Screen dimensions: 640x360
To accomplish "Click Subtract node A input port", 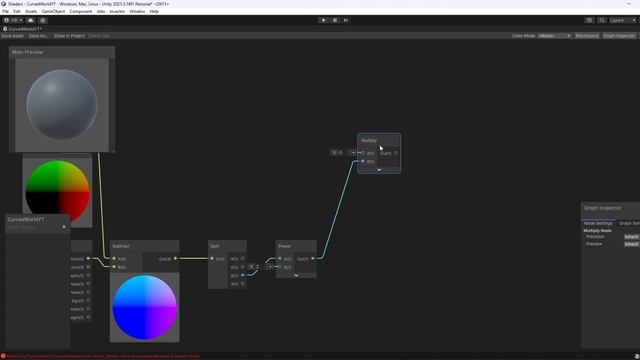I will pyautogui.click(x=114, y=258).
